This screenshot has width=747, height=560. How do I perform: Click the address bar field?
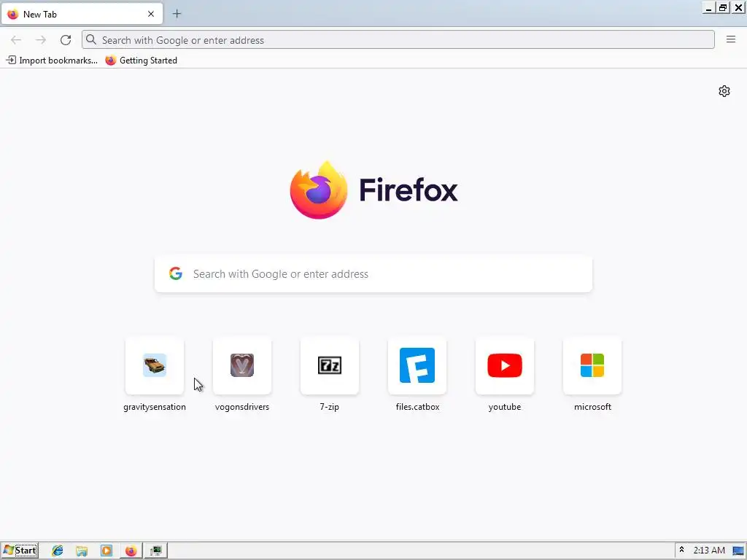click(398, 40)
